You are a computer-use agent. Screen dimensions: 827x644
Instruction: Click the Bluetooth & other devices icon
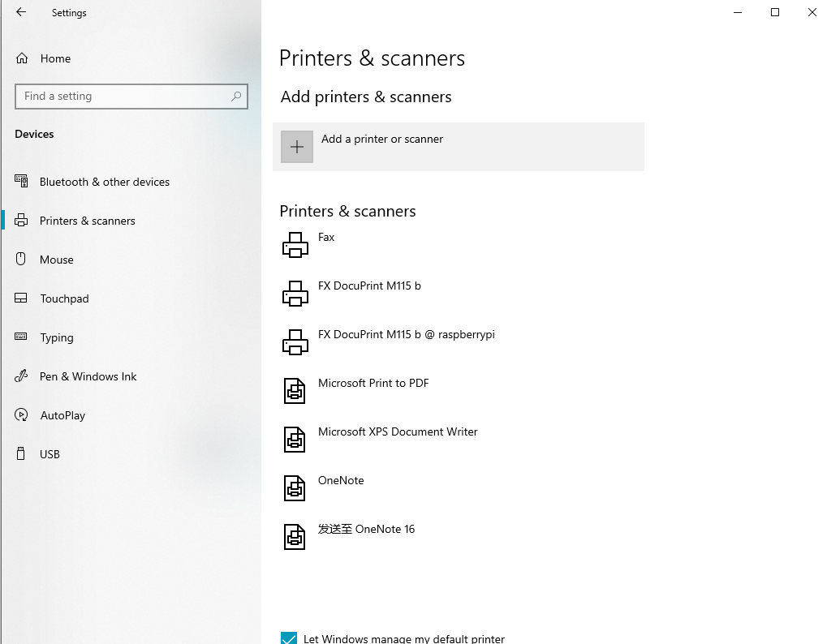click(21, 182)
